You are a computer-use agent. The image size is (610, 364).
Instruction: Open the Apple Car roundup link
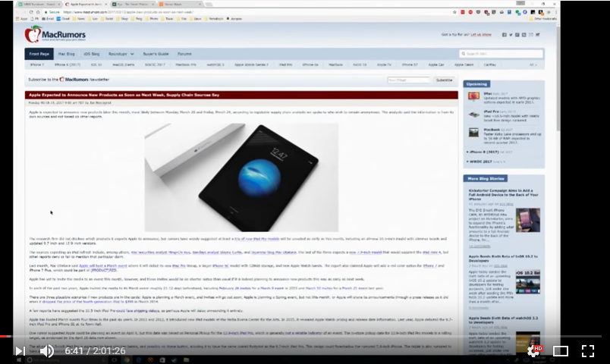point(436,65)
